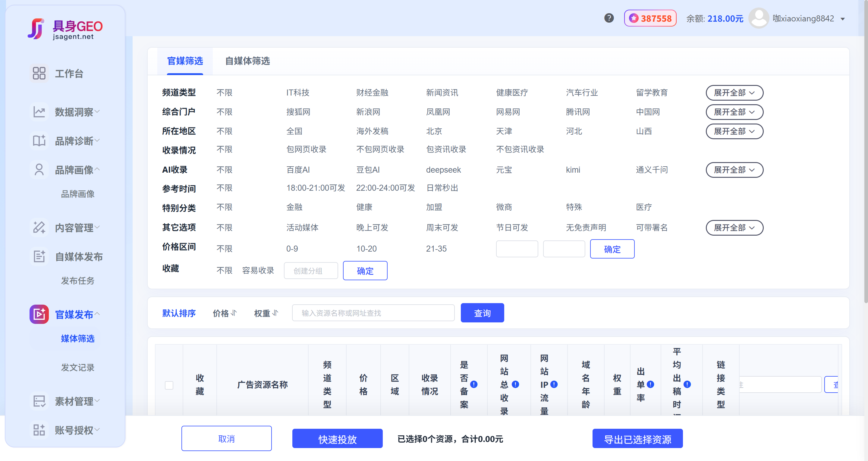Screen dimensions: 868x461
Task: Click the 快速投放 button
Action: (337, 438)
